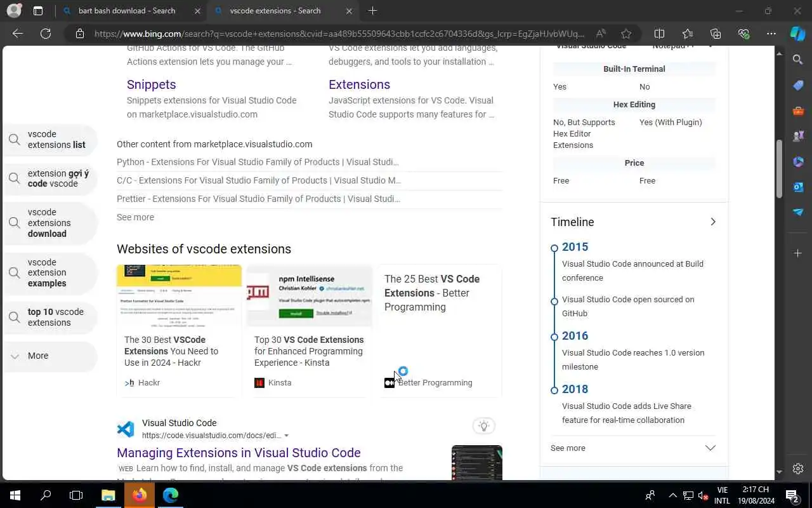Expand See more under Timeline

pyautogui.click(x=633, y=448)
